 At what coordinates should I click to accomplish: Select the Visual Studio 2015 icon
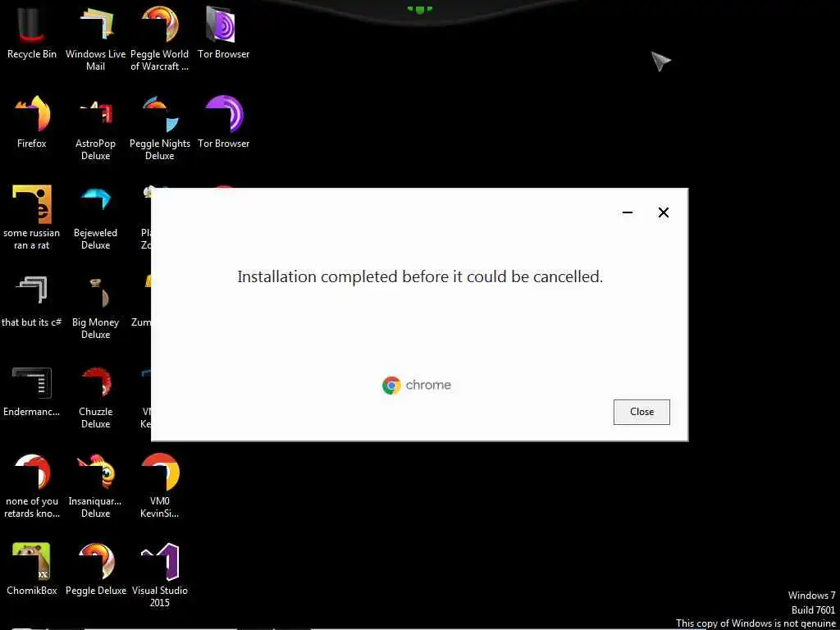click(x=160, y=575)
